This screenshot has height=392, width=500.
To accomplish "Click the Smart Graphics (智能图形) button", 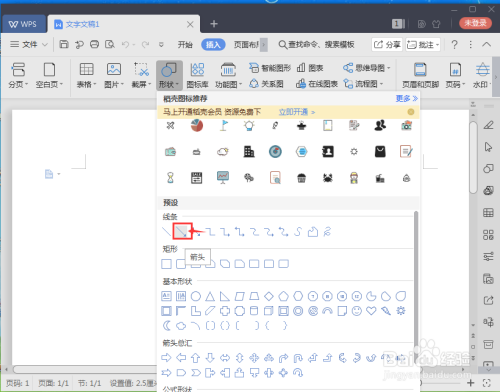I will pyautogui.click(x=270, y=68).
